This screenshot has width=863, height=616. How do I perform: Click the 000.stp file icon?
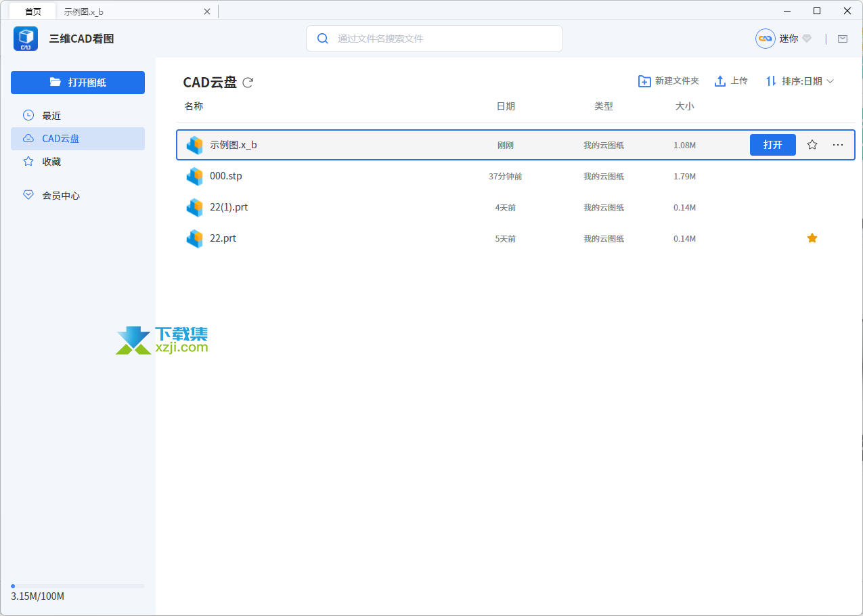pos(195,176)
